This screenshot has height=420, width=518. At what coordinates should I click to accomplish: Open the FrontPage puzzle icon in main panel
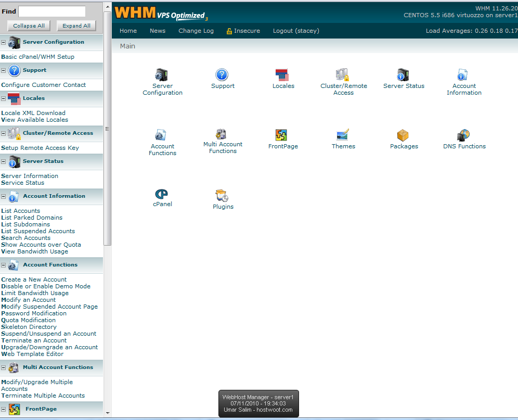point(281,135)
